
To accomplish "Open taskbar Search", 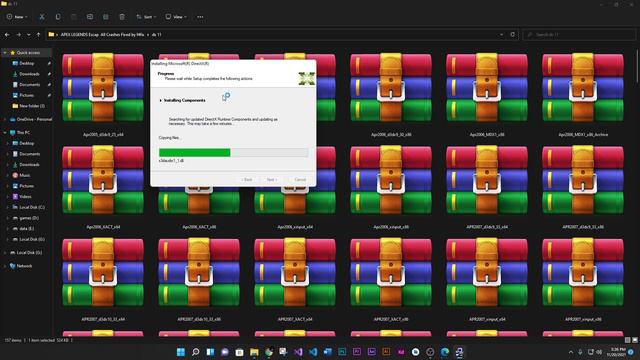I will [x=196, y=352].
